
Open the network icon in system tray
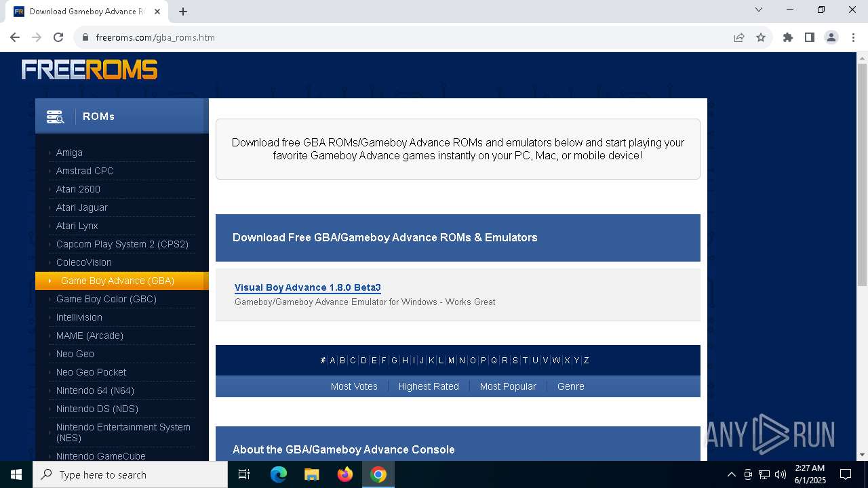tap(764, 474)
